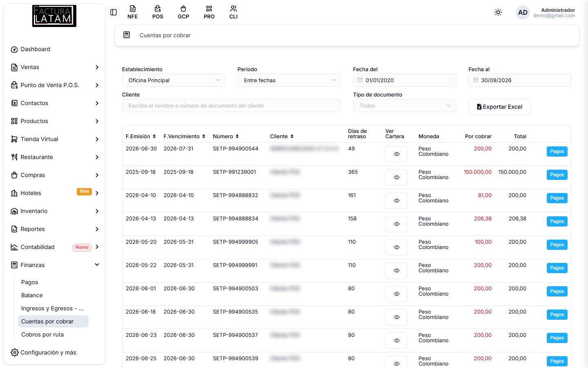Image resolution: width=588 pixels, height=368 pixels.
Task: Open the Periodo dropdown
Action: point(289,80)
